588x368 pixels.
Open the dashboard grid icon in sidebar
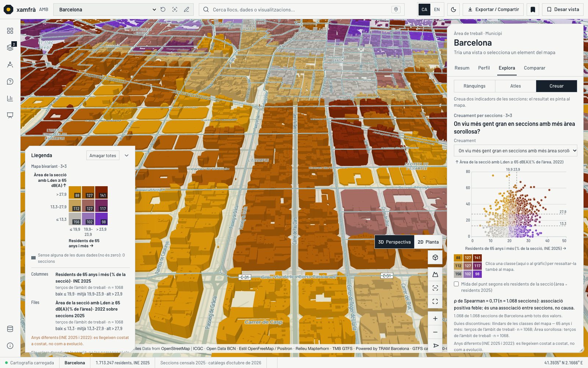pyautogui.click(x=10, y=31)
